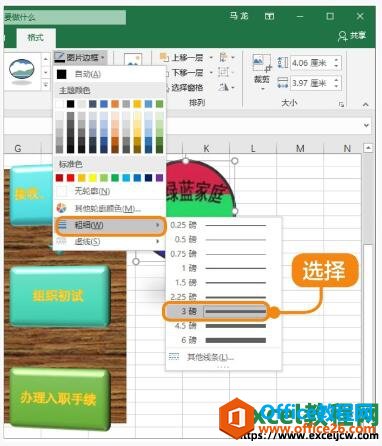Pick the black theme color swatch
Image resolution: width=382 pixels, height=446 pixels.
pyautogui.click(x=70, y=104)
